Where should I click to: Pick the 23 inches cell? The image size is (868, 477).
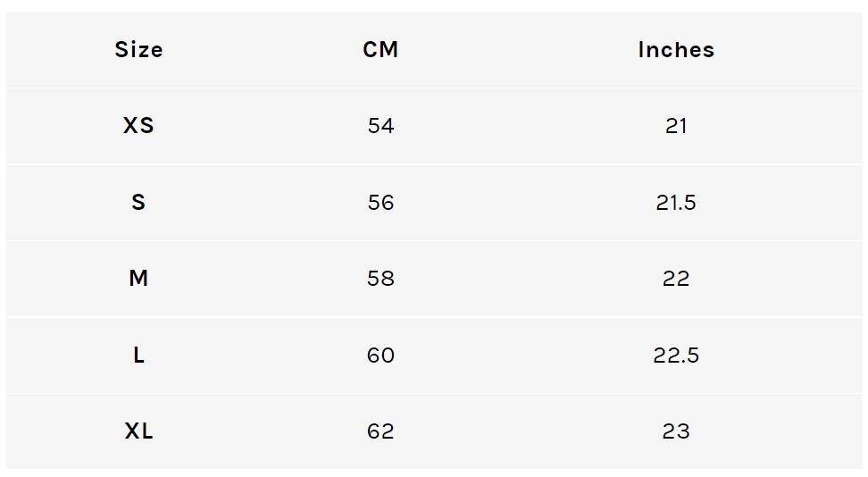coord(676,431)
